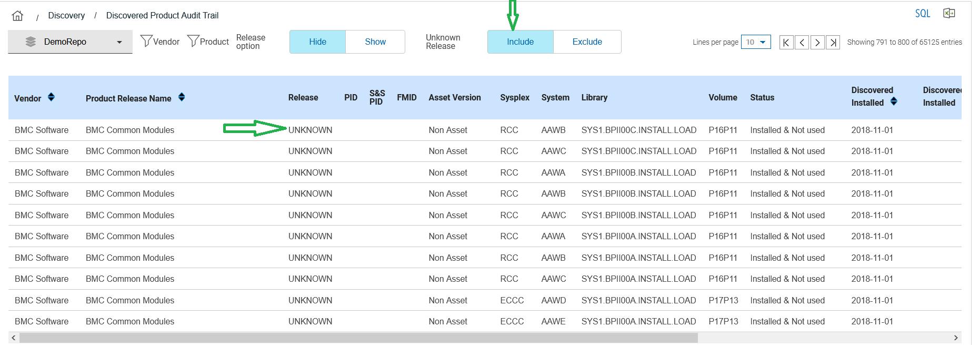Select Non Asset cell in AAWE row
Viewport: 980px width, 347px height.
click(448, 321)
